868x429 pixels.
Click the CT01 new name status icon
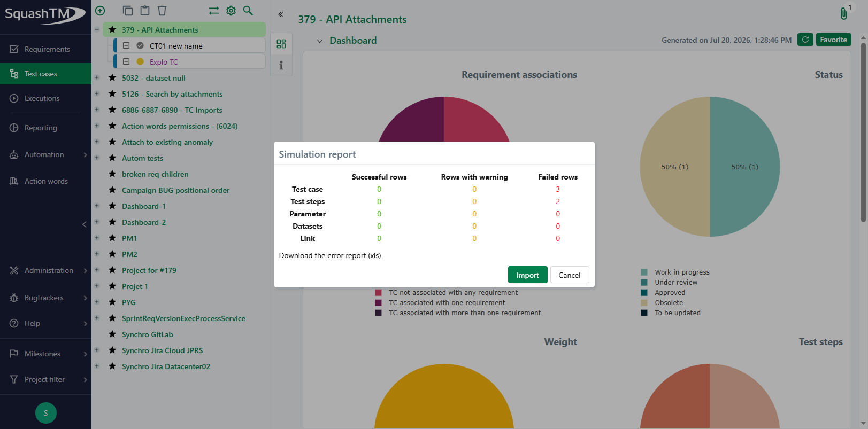[x=140, y=46]
